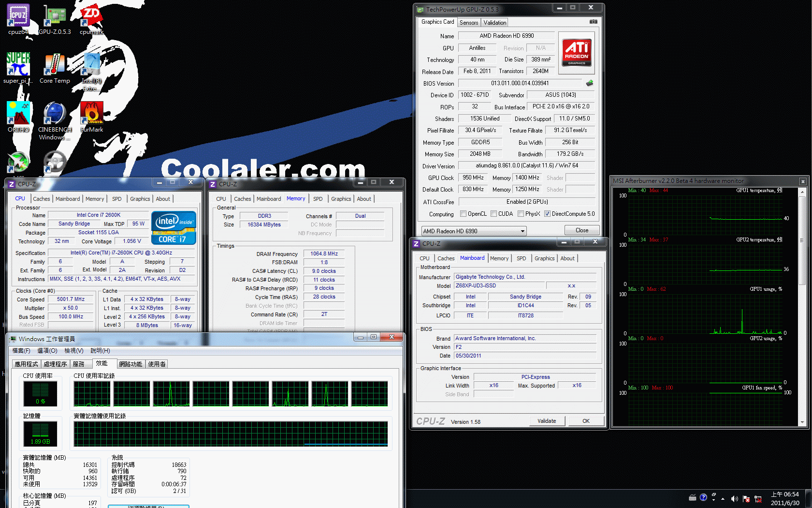The width and height of the screenshot is (812, 508).
Task: Open the FurMark desktop icon
Action: (91, 117)
